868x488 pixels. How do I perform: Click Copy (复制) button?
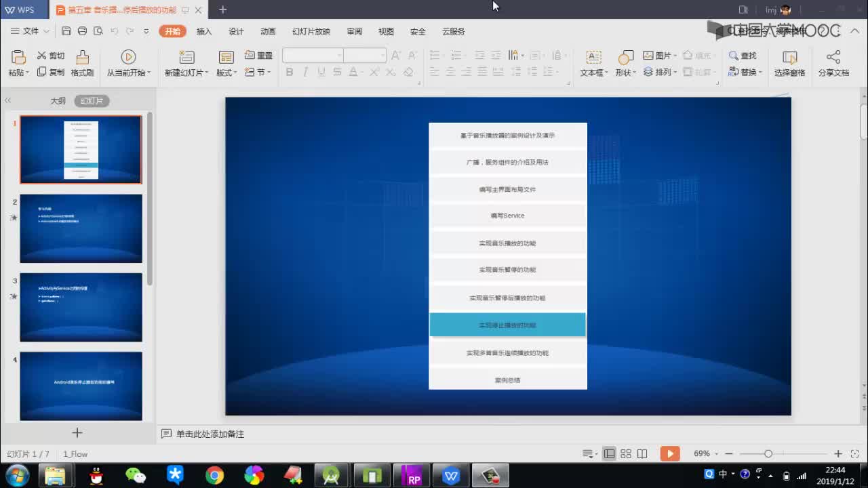[x=51, y=72]
